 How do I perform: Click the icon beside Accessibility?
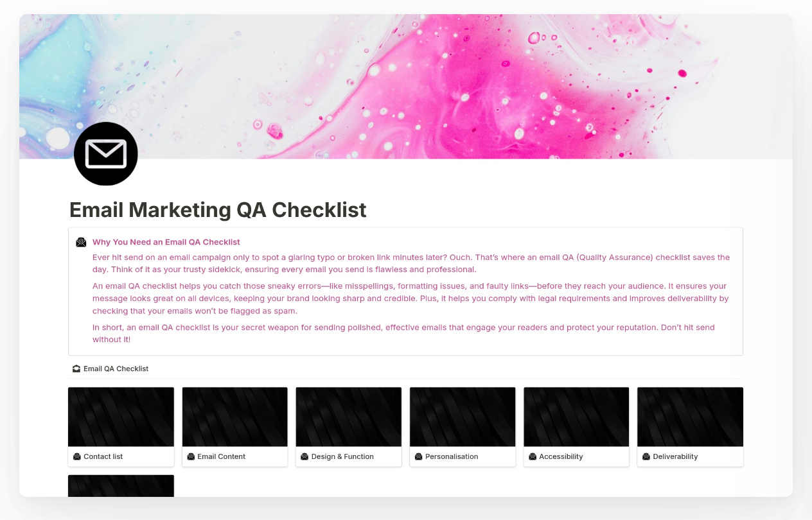click(533, 456)
